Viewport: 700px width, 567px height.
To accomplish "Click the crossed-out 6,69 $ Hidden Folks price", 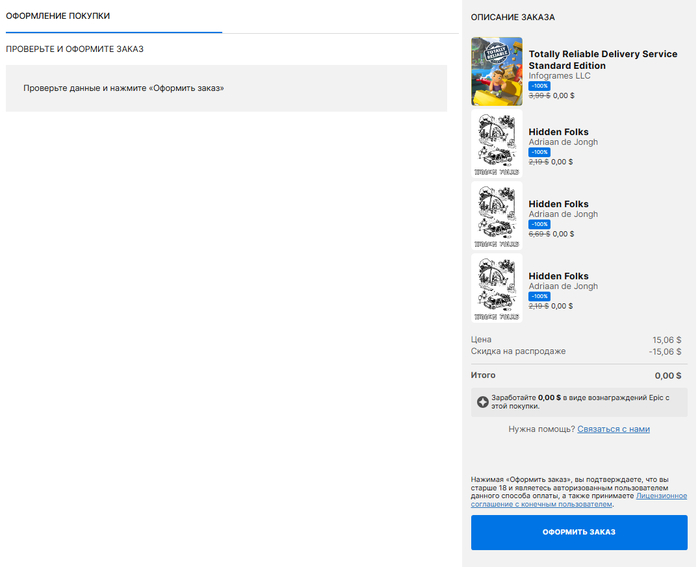I will click(538, 234).
